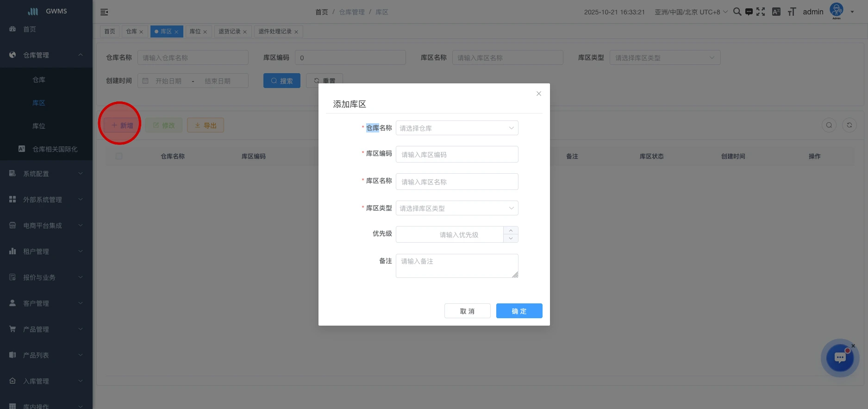Click the sidebar collapse hamburger icon
Image resolution: width=868 pixels, height=409 pixels.
[x=104, y=12]
